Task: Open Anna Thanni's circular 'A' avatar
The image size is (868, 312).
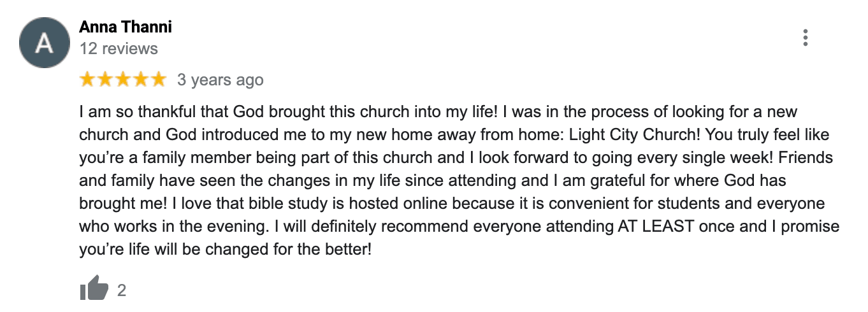Action: [x=43, y=43]
